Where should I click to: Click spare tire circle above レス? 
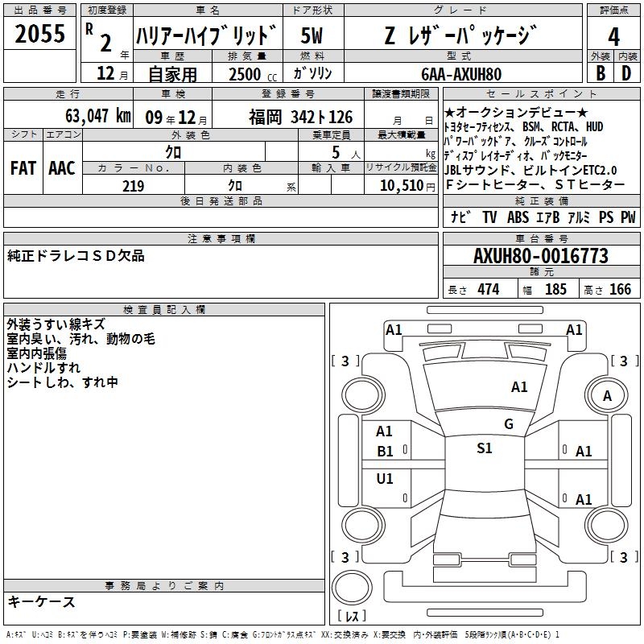pyautogui.click(x=352, y=587)
